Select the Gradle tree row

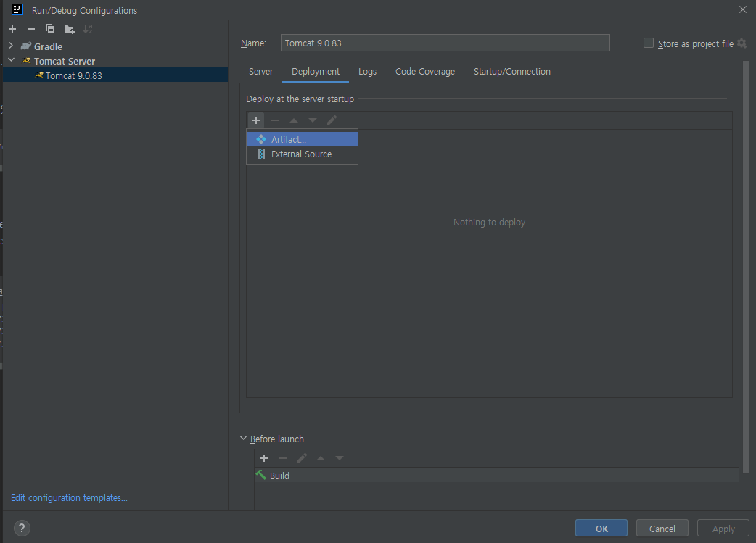115,46
